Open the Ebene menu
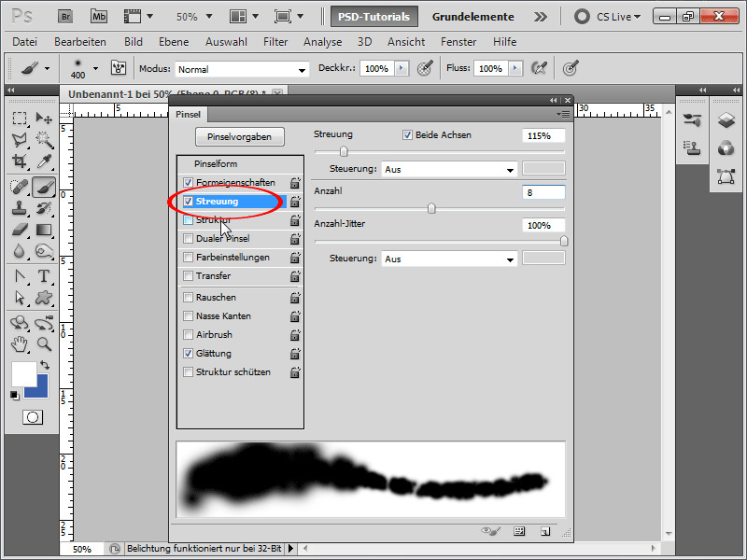747x560 pixels. pos(174,42)
